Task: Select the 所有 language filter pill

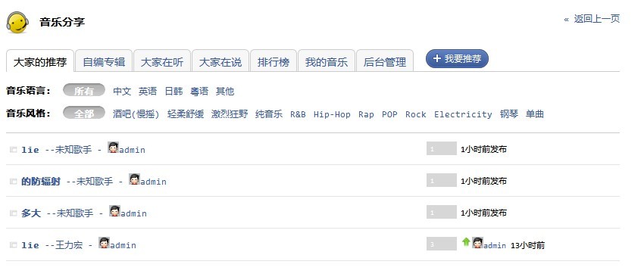Action: coord(84,91)
